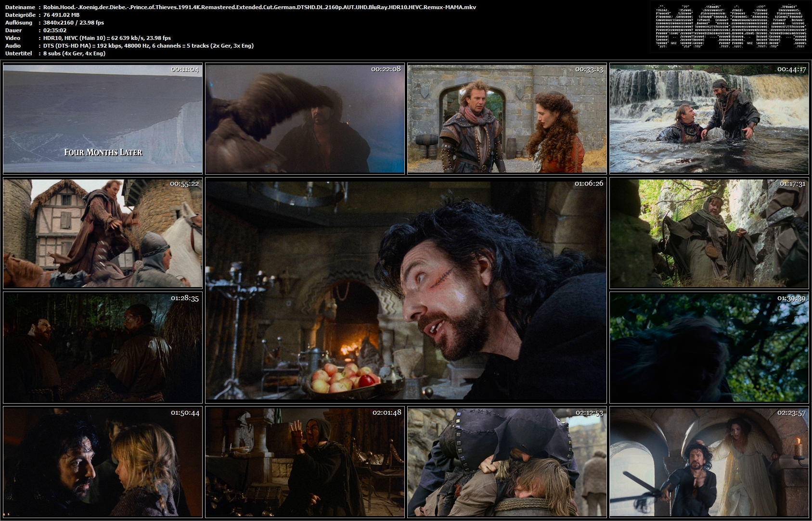Click the 'Dateigröße' label

[x=20, y=15]
